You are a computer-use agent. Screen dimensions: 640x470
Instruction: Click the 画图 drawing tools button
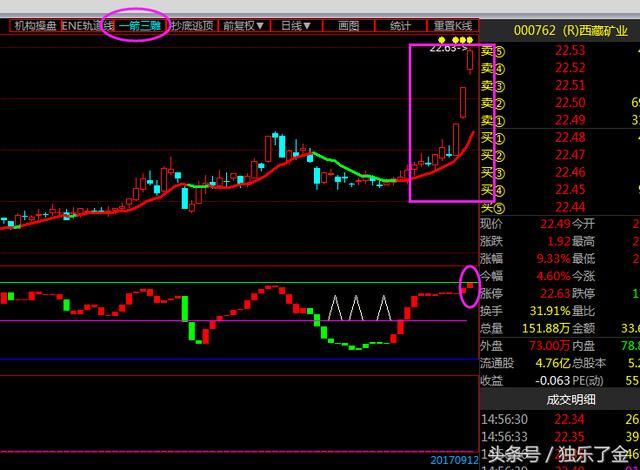coord(348,26)
